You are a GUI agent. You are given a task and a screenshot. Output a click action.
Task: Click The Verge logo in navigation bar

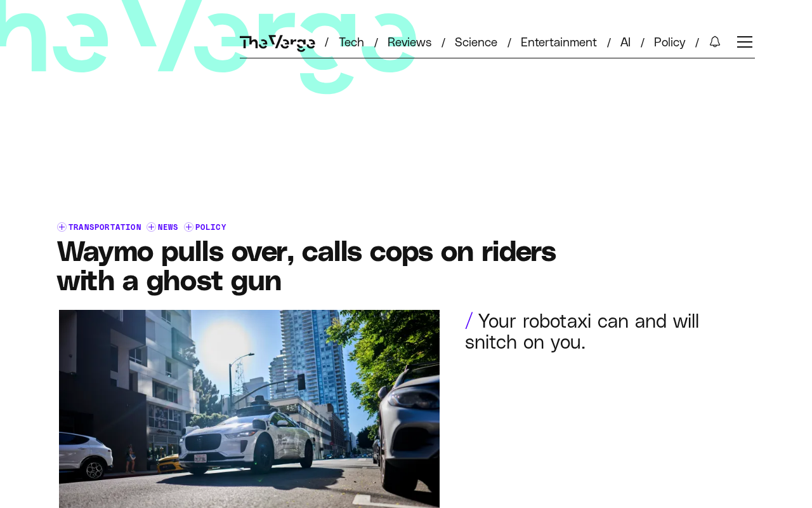[x=277, y=43]
